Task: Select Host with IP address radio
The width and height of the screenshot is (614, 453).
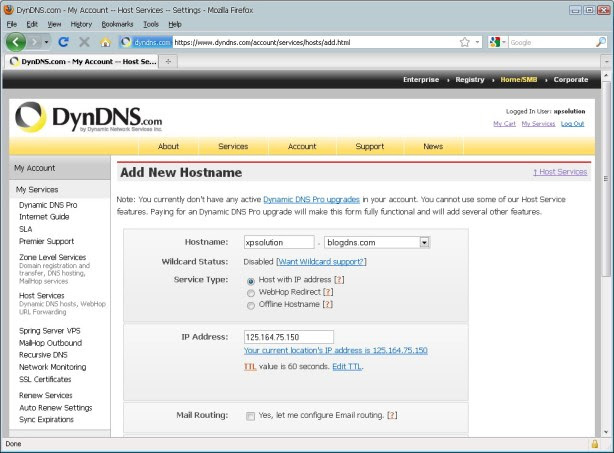Action: pyautogui.click(x=251, y=281)
